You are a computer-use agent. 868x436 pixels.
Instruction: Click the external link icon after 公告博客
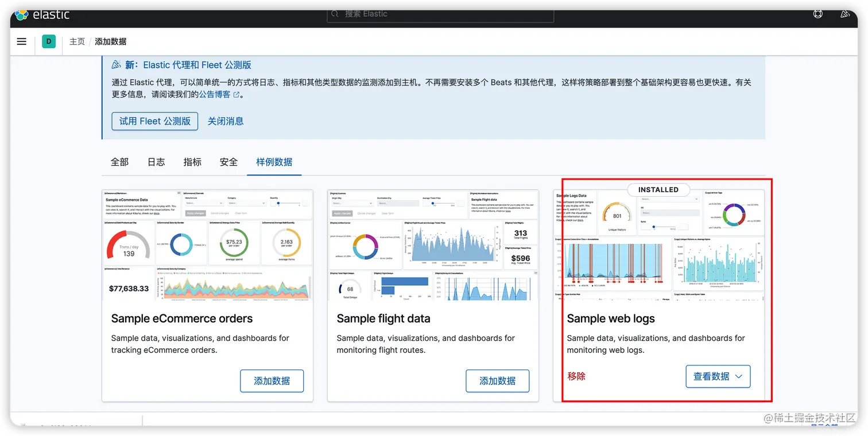pos(236,95)
